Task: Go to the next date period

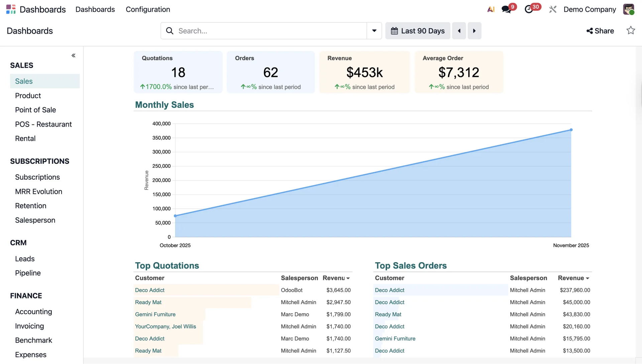Action: click(474, 31)
